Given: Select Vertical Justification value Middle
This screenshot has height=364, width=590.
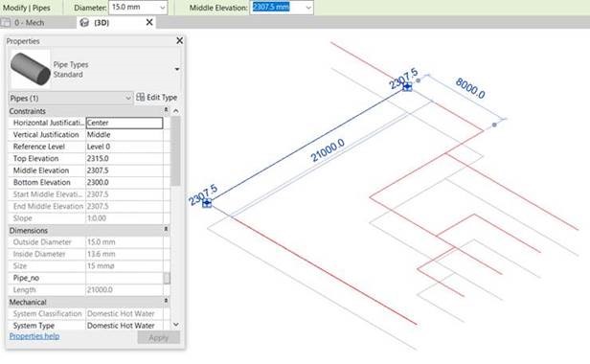Looking at the screenshot, I should click(125, 135).
